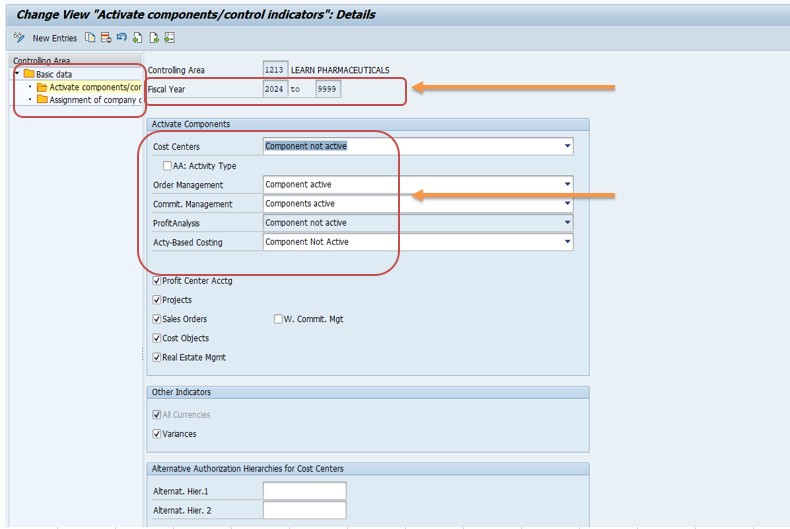The width and height of the screenshot is (790, 529).
Task: Click the Alternat. Hier.1 input field
Action: tap(304, 491)
